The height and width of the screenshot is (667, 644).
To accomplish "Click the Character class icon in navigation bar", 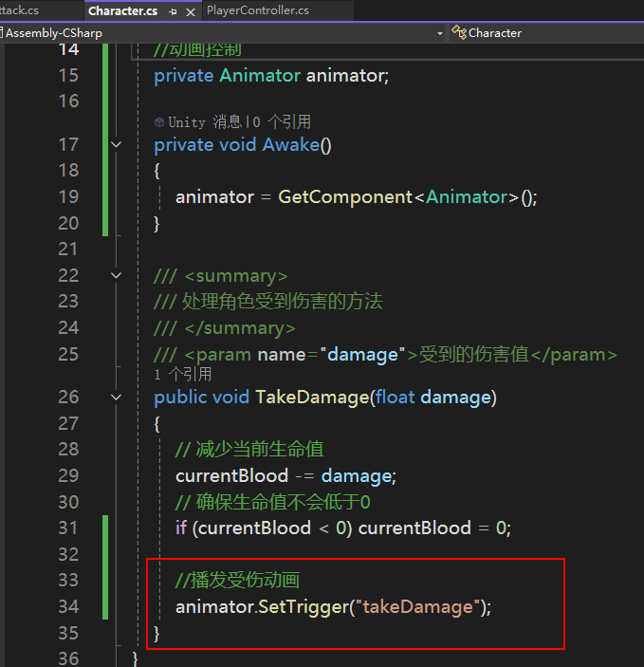I will [x=459, y=32].
